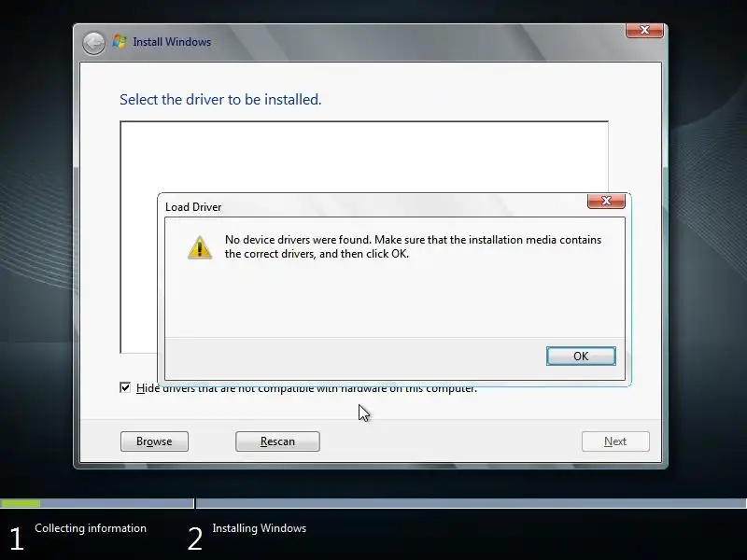Click the setup progress bar

373,503
